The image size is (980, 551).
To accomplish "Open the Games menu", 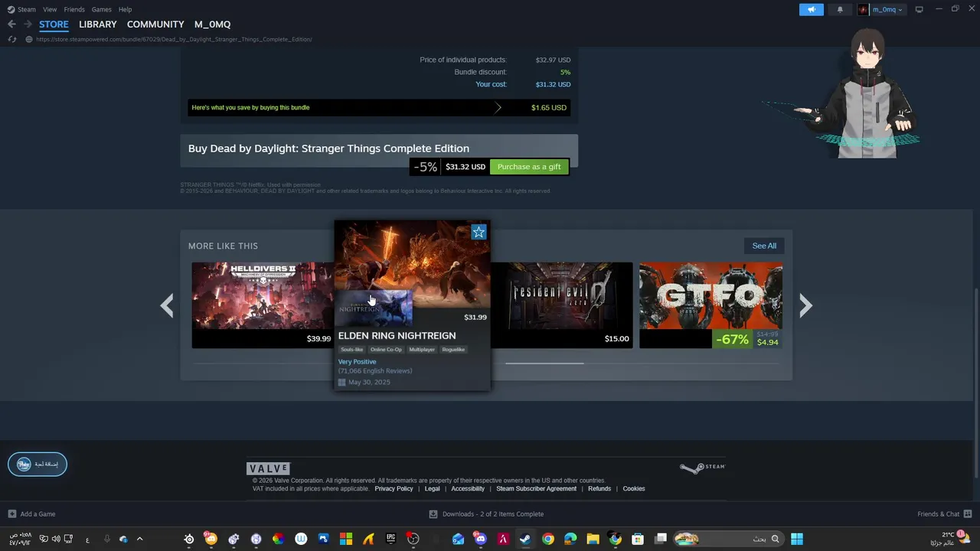I will [101, 9].
